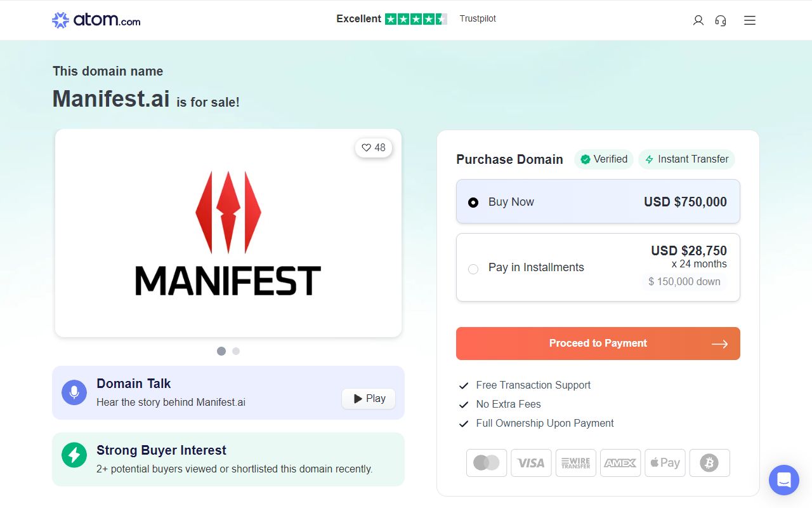The image size is (812, 508).
Task: Open the user account icon
Action: (x=698, y=20)
